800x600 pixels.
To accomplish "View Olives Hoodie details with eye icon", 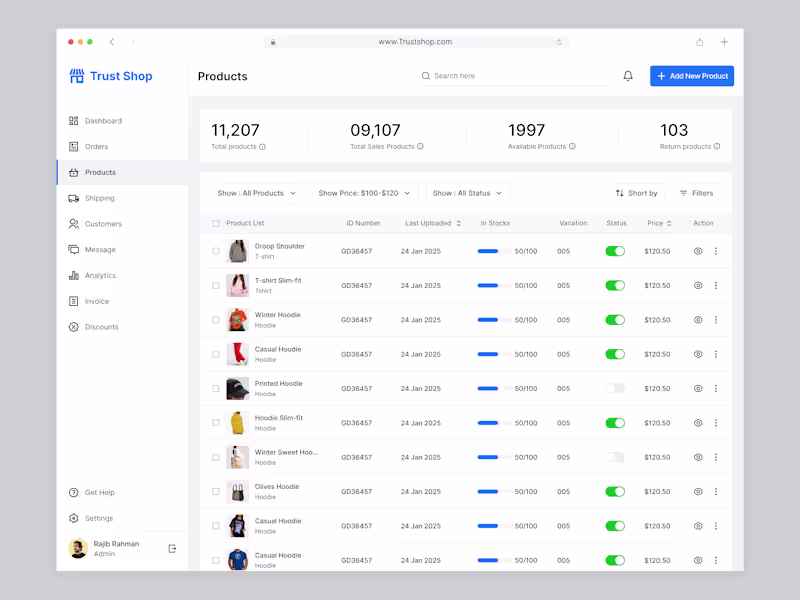I will (698, 491).
